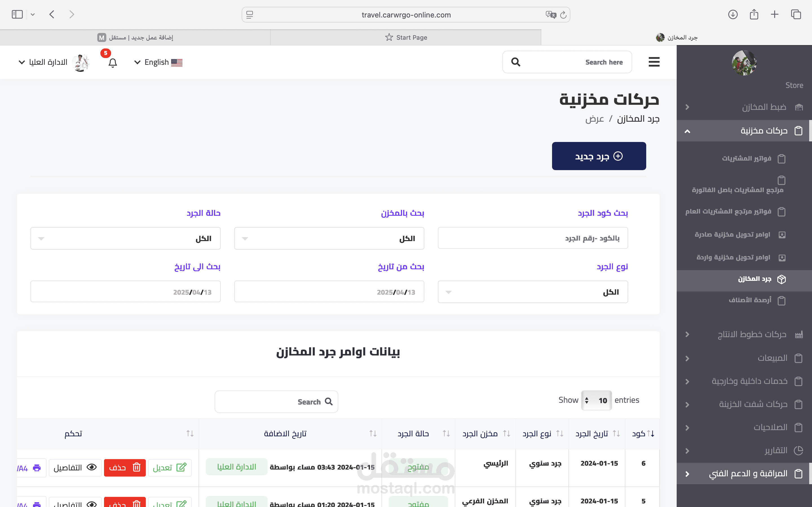
Task: Reload page using address bar refresh icon
Action: [563, 15]
